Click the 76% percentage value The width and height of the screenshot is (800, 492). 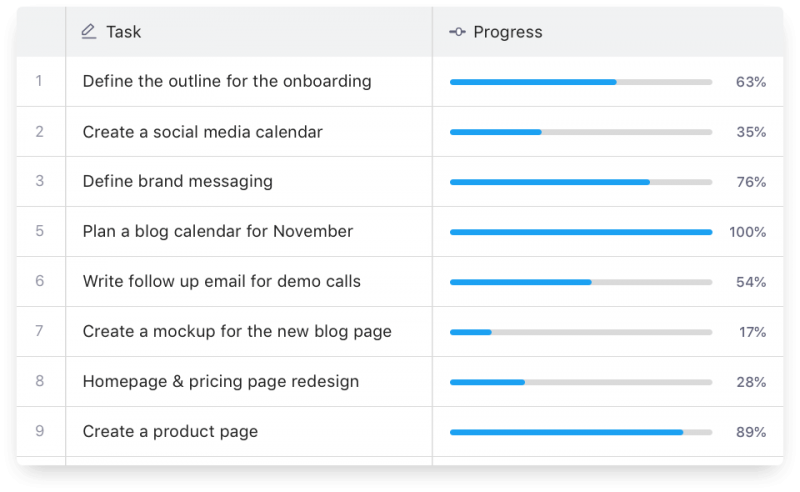coord(751,182)
